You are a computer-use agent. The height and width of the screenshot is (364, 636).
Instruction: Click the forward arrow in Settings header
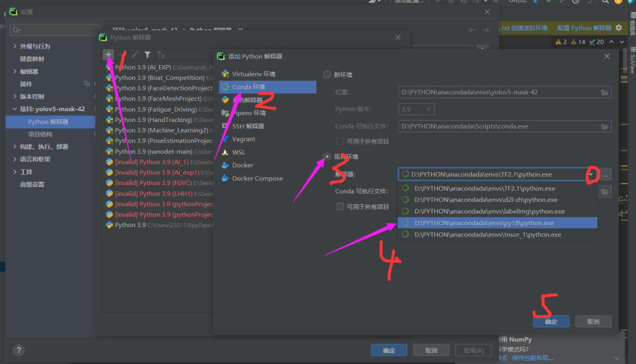tap(485, 30)
